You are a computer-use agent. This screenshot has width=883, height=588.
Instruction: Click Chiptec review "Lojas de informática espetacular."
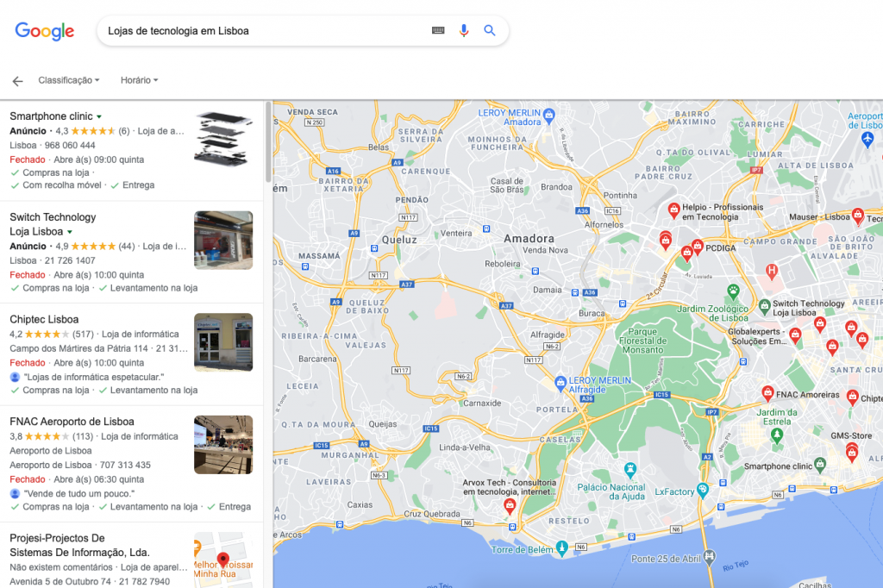pos(93,377)
